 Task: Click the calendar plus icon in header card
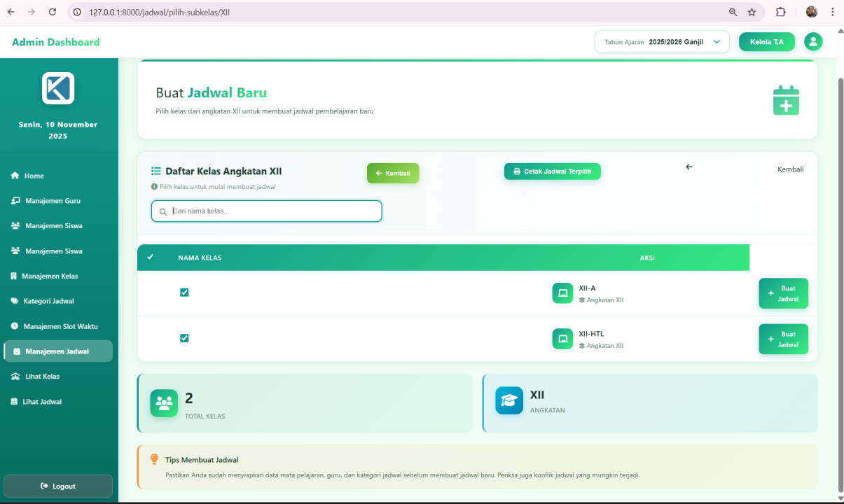click(786, 100)
